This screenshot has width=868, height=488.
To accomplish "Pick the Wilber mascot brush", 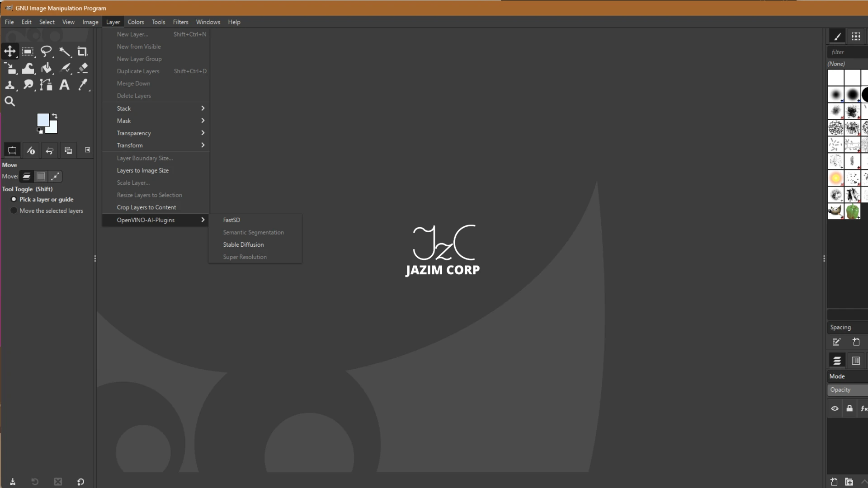I will (836, 211).
